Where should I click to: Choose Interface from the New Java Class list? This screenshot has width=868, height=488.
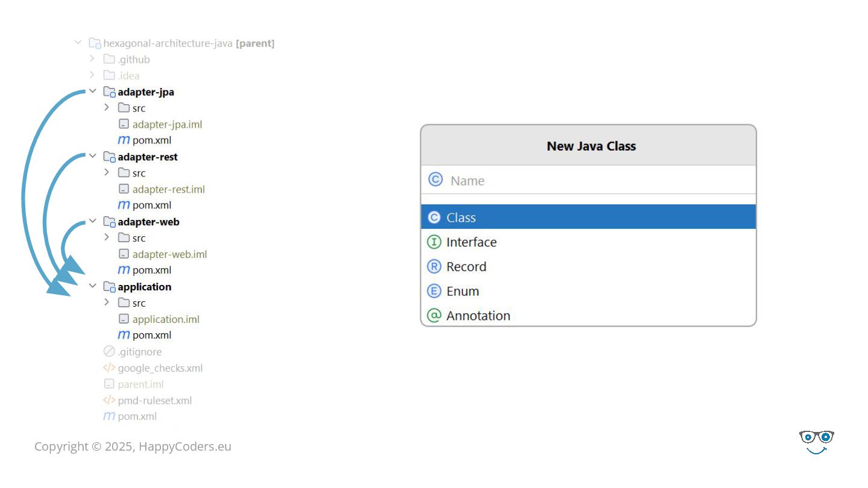[x=471, y=242]
